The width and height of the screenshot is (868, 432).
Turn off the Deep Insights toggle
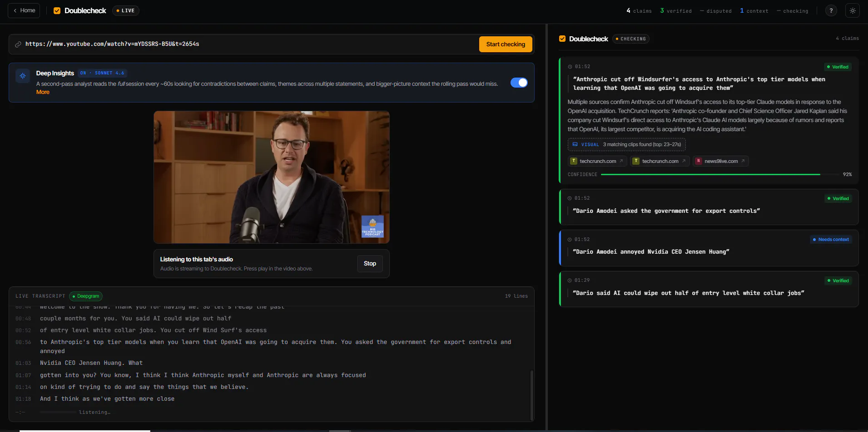click(x=519, y=83)
